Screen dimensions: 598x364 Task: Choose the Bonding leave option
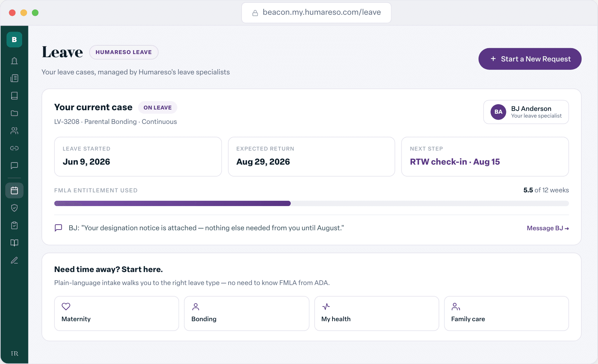click(247, 313)
